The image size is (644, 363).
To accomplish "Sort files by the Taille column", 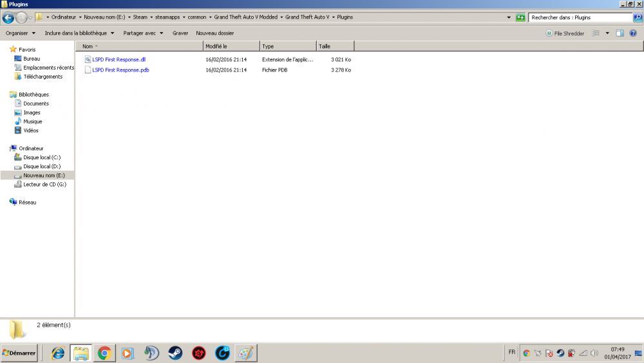I will pyautogui.click(x=335, y=46).
